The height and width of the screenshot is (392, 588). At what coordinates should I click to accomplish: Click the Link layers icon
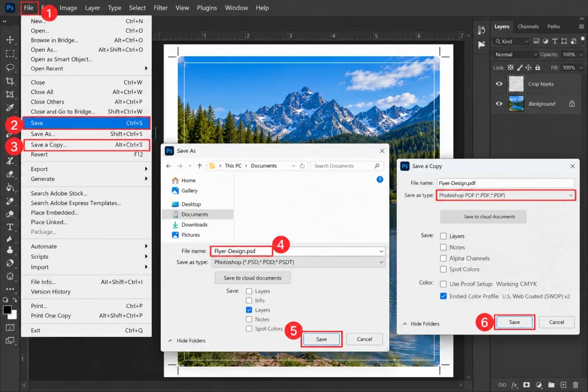pyautogui.click(x=502, y=385)
